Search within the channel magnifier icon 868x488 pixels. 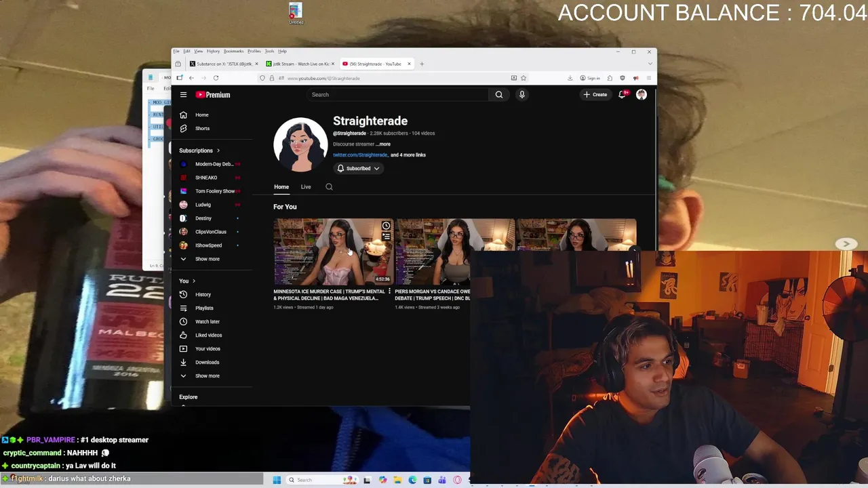pyautogui.click(x=329, y=187)
